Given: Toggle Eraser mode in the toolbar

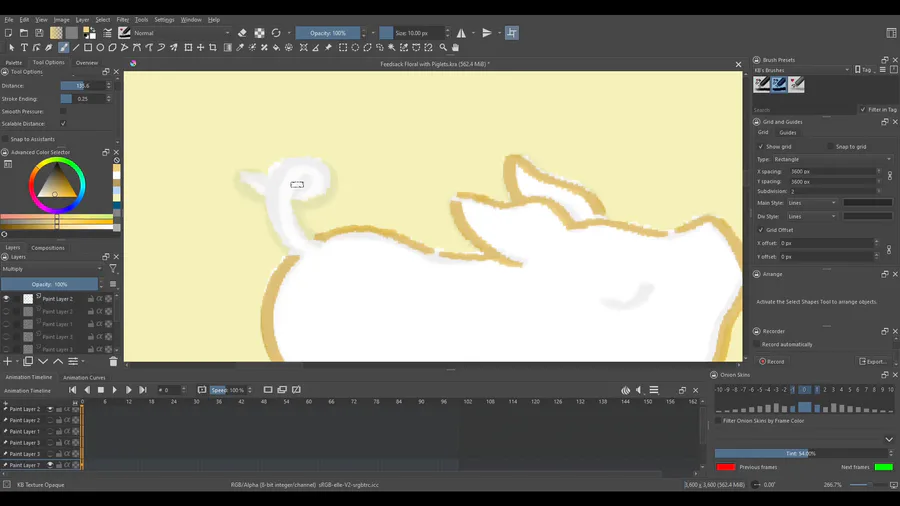Looking at the screenshot, I should tap(242, 33).
